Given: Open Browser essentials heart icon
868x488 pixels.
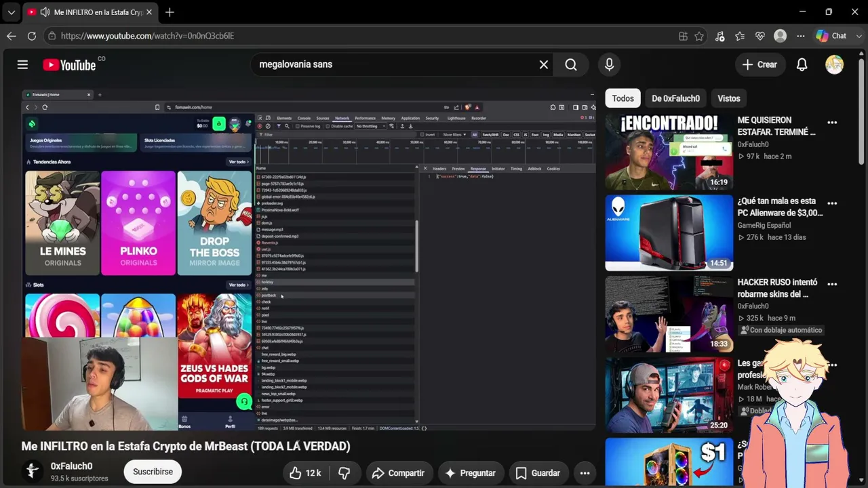Looking at the screenshot, I should point(760,36).
